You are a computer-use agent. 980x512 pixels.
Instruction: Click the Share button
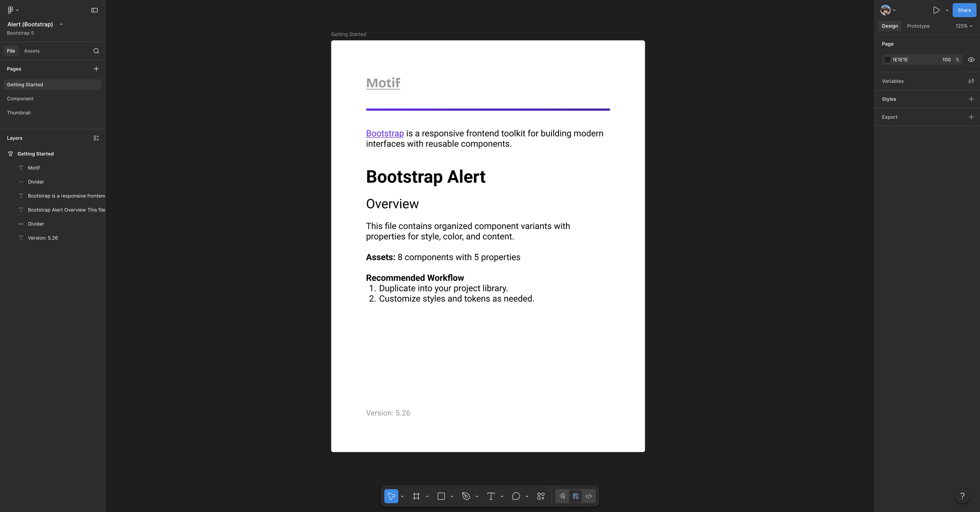(964, 10)
